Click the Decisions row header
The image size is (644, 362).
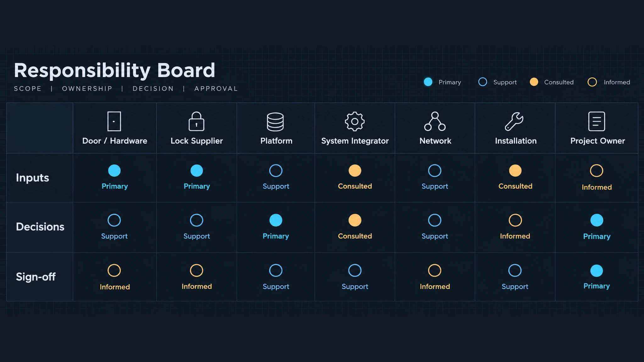tap(40, 227)
